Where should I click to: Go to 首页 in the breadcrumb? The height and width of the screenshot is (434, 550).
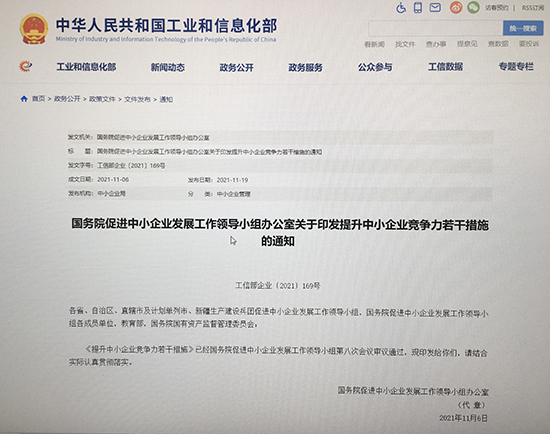(x=39, y=99)
